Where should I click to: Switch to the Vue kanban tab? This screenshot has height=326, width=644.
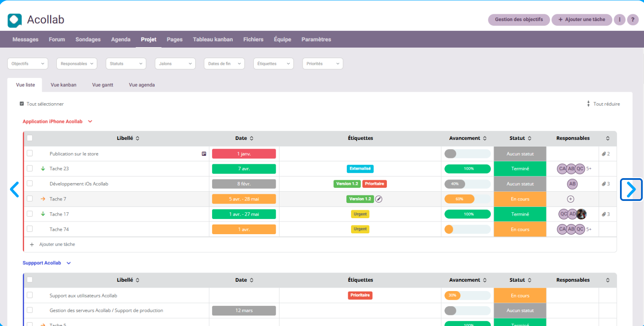64,85
